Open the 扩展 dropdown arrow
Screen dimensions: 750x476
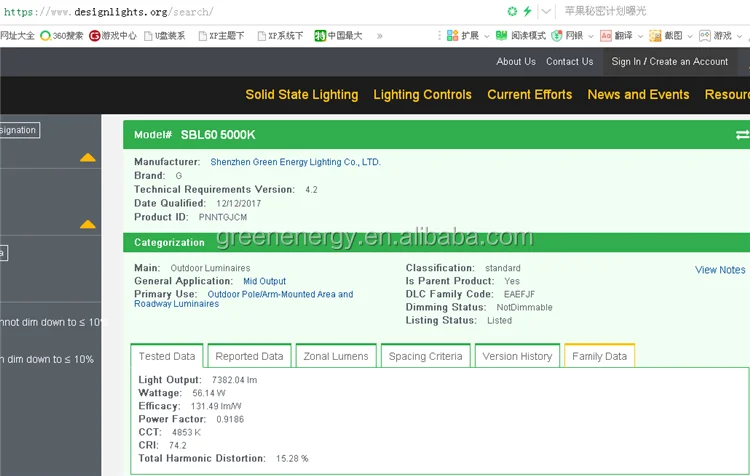(486, 36)
